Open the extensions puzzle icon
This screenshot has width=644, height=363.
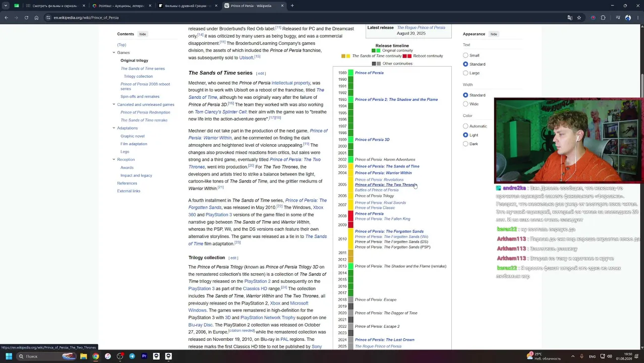603,18
